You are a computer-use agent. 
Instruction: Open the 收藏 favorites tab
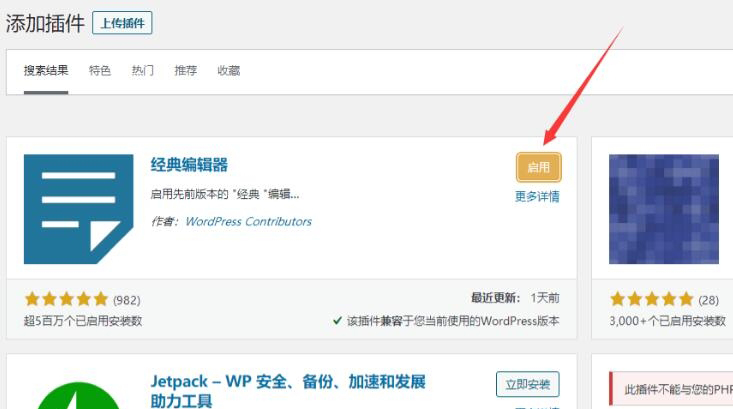click(x=229, y=71)
